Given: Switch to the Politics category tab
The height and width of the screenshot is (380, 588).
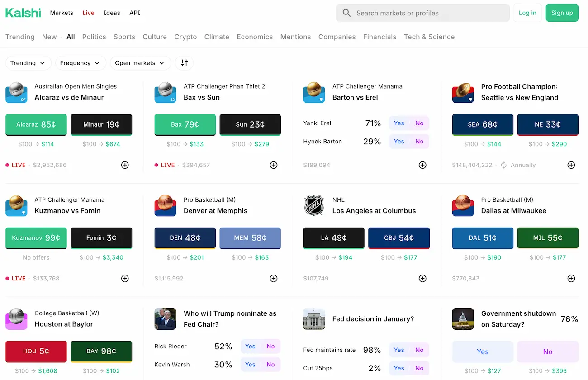Looking at the screenshot, I should [x=94, y=37].
